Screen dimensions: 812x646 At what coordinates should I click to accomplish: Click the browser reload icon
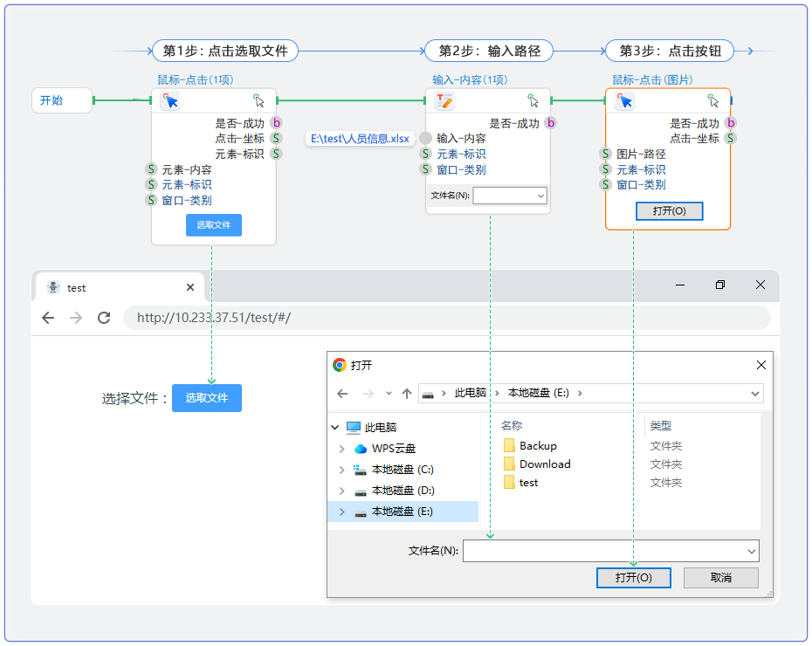104,318
